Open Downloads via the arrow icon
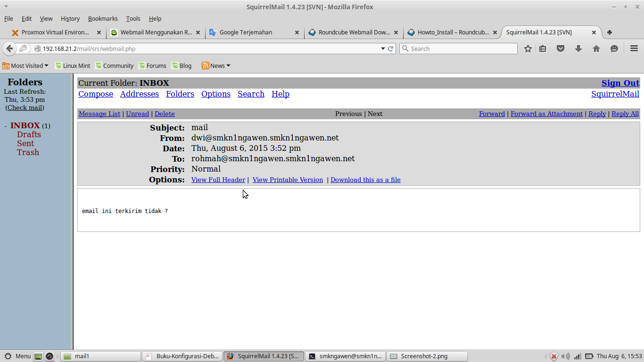Screen dimensions: 644x362 [578, 48]
